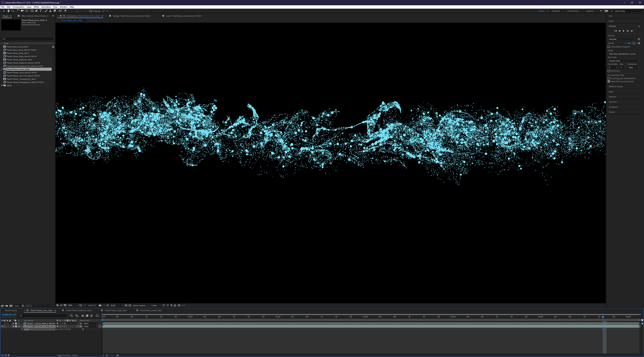
Task: Switch to Planet-Planet_Explosion_Main timeline tab
Action: coord(78,310)
